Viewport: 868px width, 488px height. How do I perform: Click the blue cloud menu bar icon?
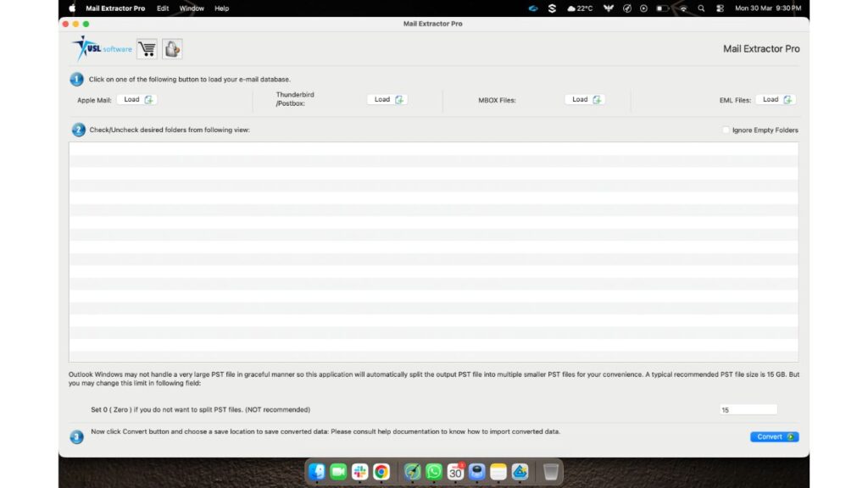click(532, 8)
